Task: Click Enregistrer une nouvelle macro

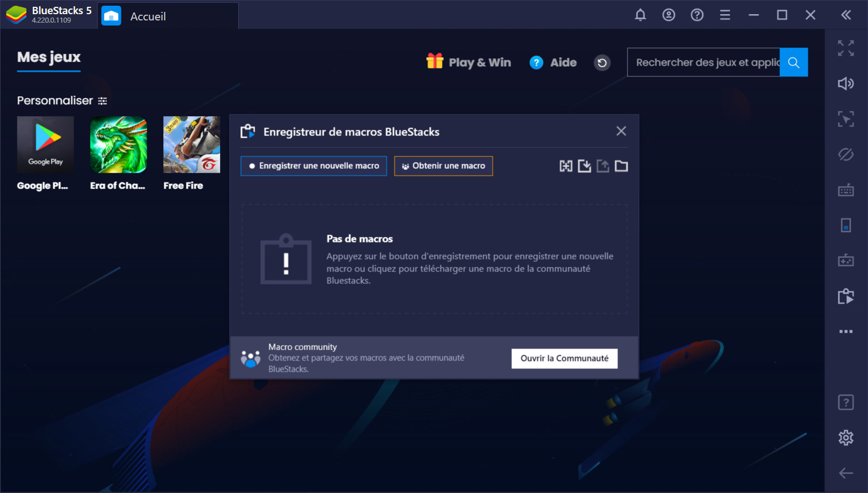Action: tap(314, 166)
